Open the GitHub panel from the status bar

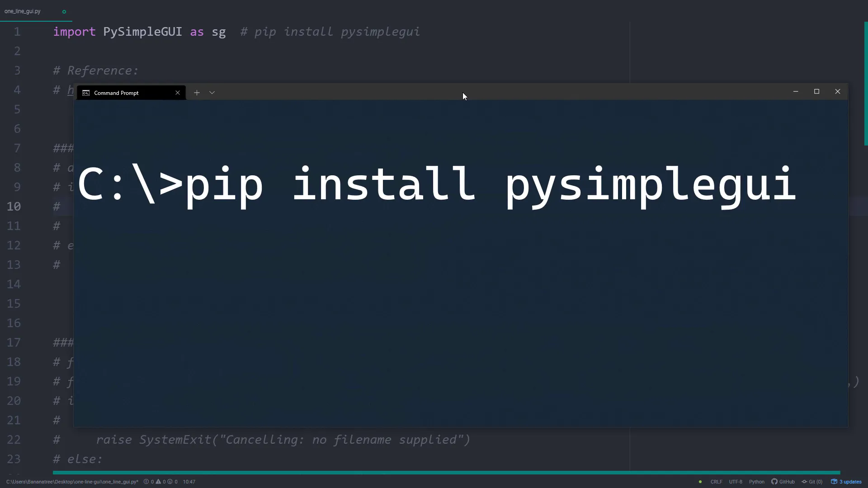point(783,482)
